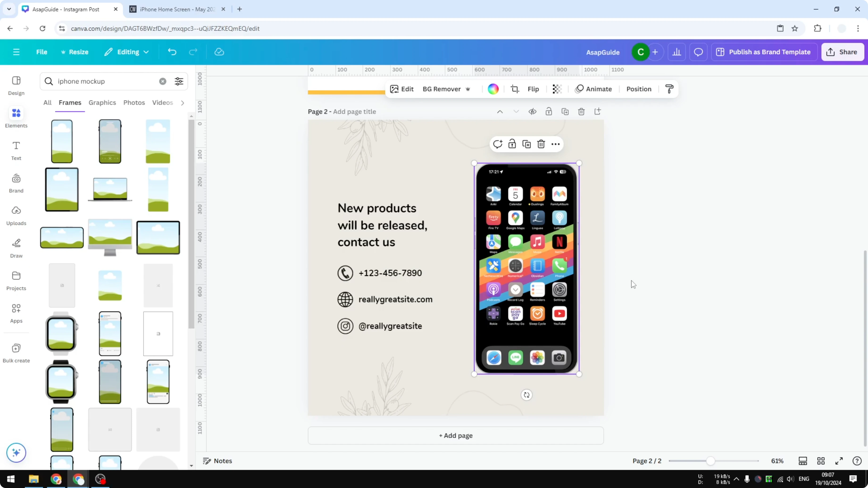The height and width of the screenshot is (488, 868).
Task: Select the copy style paint roller icon
Action: point(669,89)
